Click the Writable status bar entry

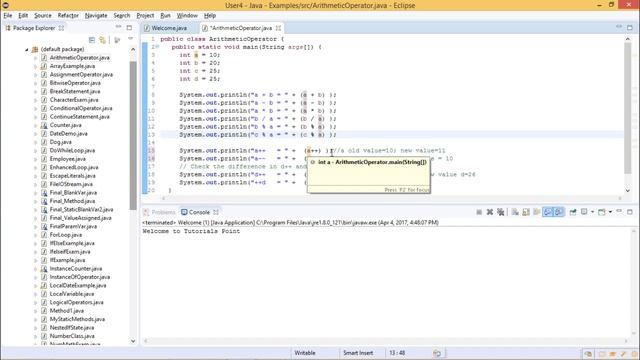[305, 353]
